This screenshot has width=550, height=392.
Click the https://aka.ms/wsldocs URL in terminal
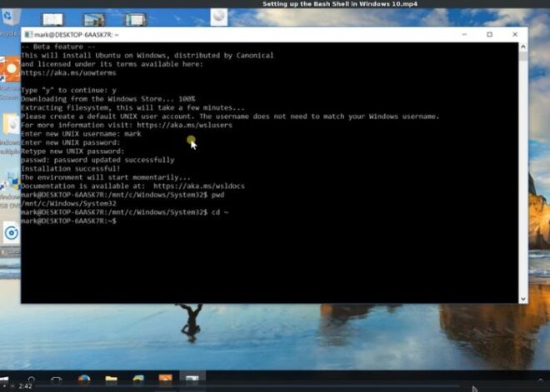tap(199, 186)
